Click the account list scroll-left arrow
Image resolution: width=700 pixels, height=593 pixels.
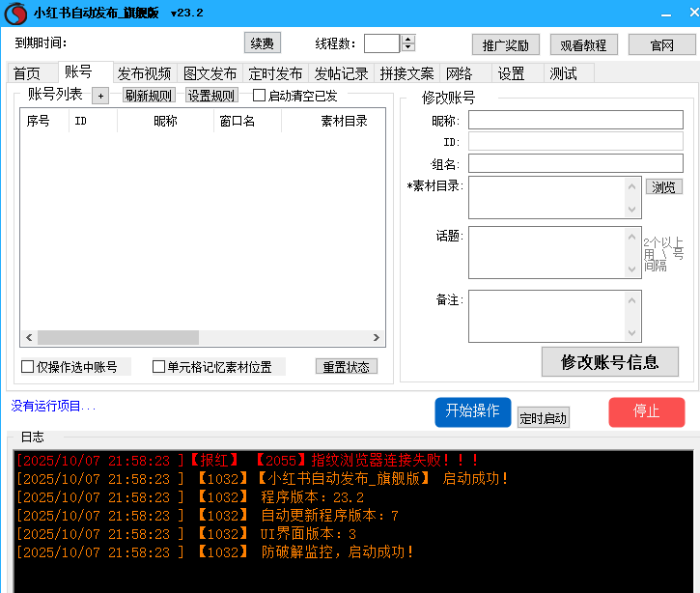click(30, 338)
